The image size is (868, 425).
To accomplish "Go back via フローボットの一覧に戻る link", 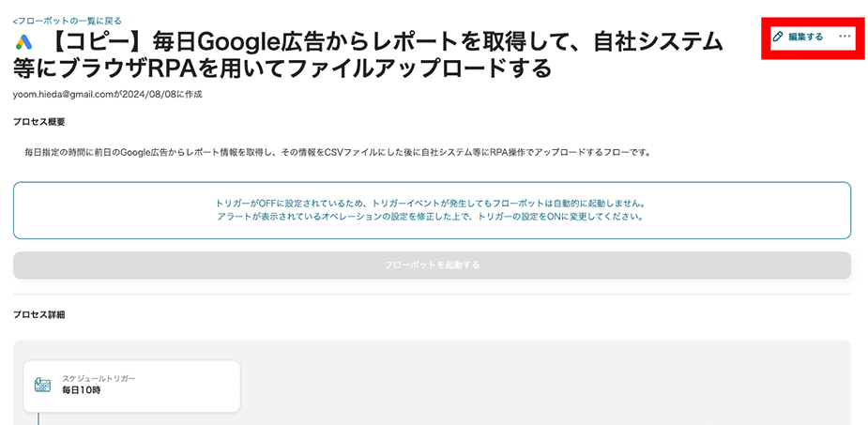I will click(x=68, y=21).
